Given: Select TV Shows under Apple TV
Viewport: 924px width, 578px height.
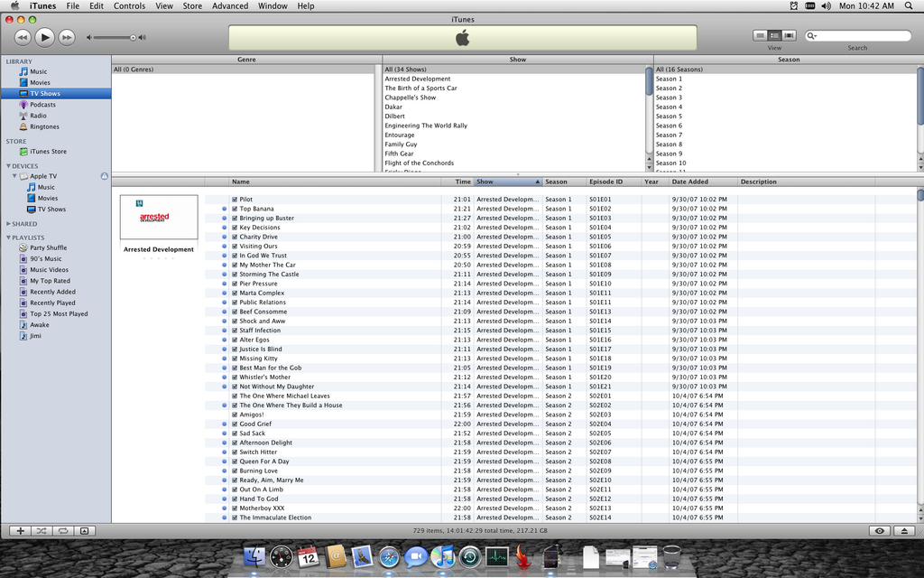Looking at the screenshot, I should (51, 210).
